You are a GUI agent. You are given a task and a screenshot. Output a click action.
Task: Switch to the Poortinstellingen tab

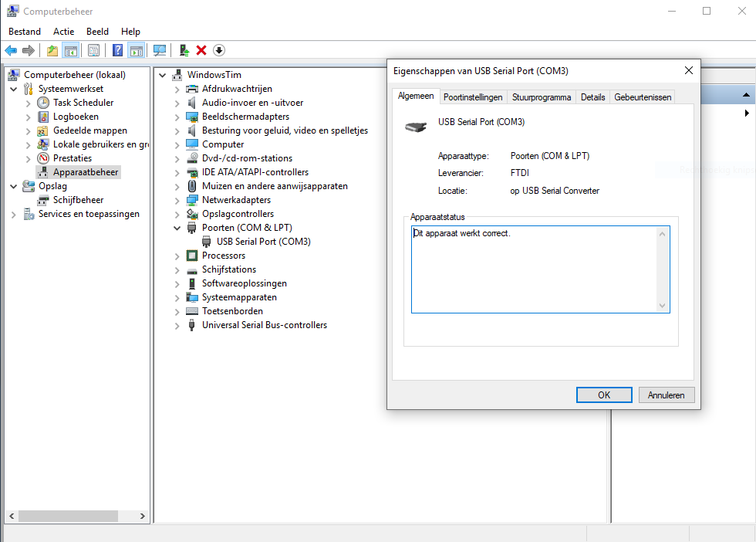[x=473, y=97]
